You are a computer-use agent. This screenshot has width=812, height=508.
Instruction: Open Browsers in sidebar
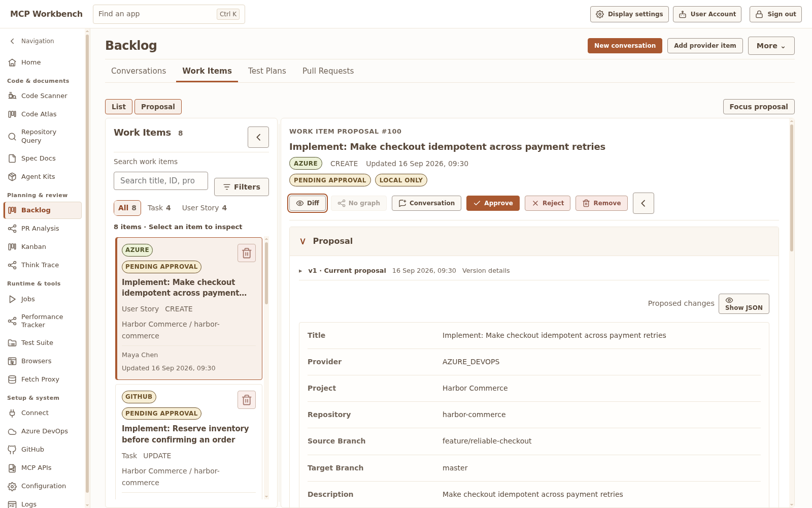click(43, 361)
